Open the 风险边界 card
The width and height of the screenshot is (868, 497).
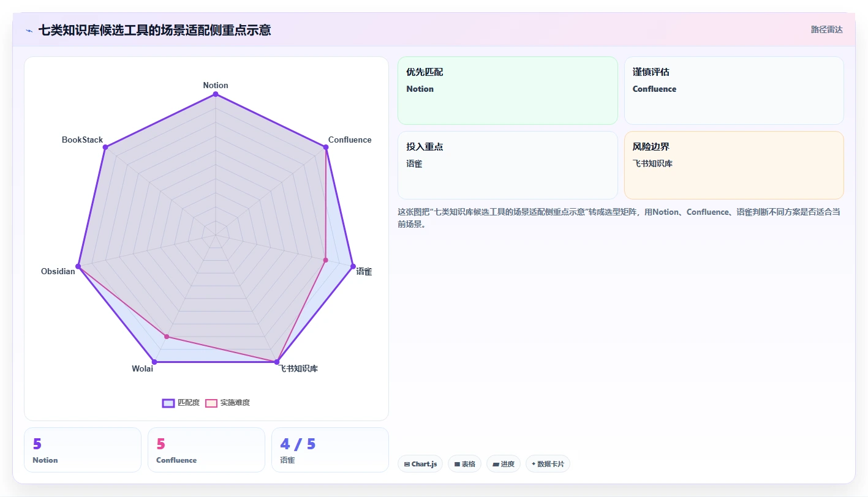[x=734, y=165]
